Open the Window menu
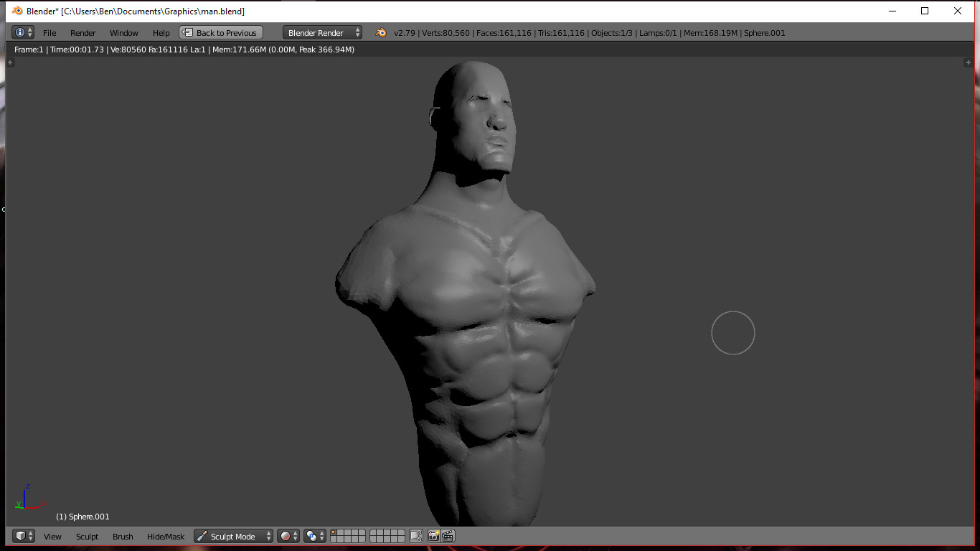980x551 pixels. (x=124, y=33)
